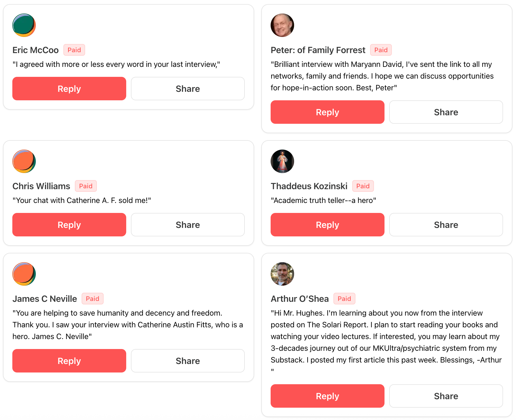Viewport: 516px width, 420px height.
Task: Open Thaddeus Kozinski's avatar image
Action: [282, 161]
